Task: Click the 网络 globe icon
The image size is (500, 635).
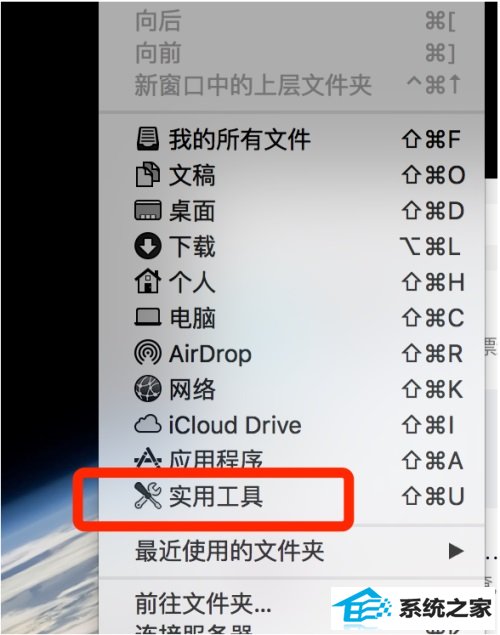Action: (147, 389)
